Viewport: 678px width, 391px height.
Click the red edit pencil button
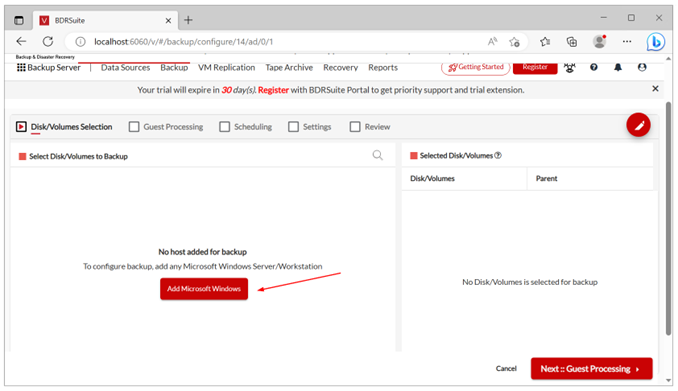point(638,125)
